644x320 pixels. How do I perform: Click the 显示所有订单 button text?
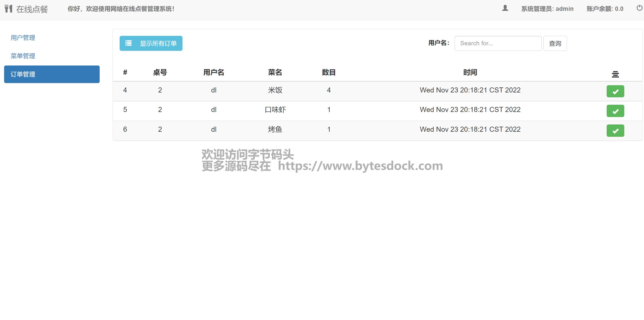tap(158, 44)
